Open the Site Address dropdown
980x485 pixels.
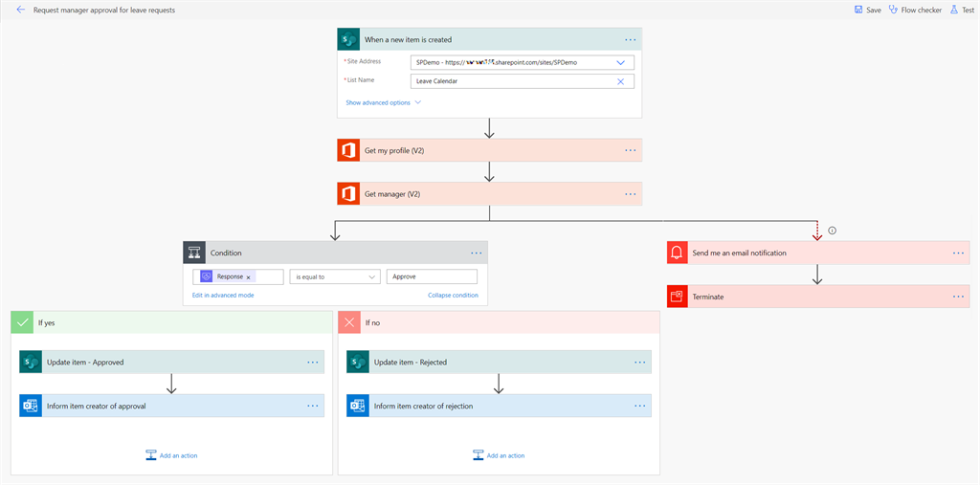click(620, 62)
